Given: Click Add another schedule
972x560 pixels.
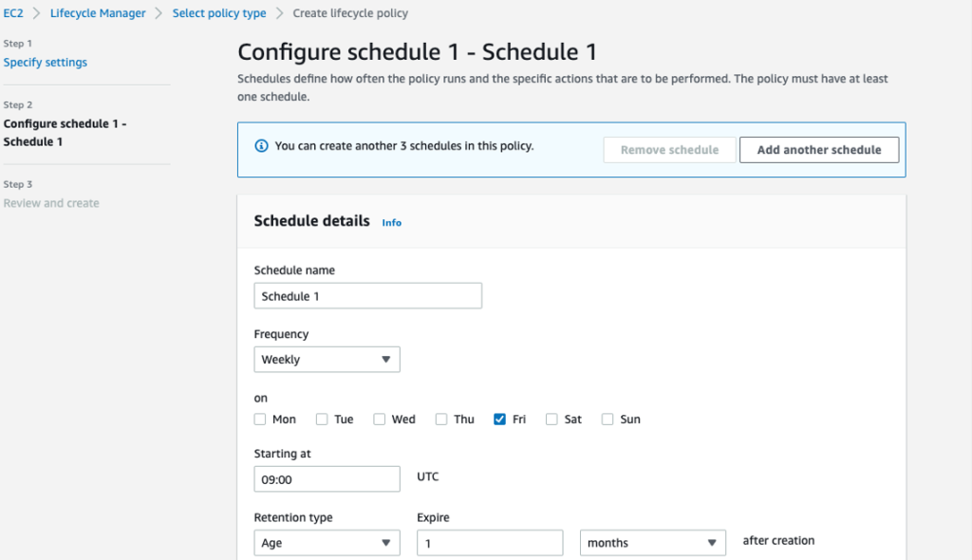Looking at the screenshot, I should click(x=818, y=149).
